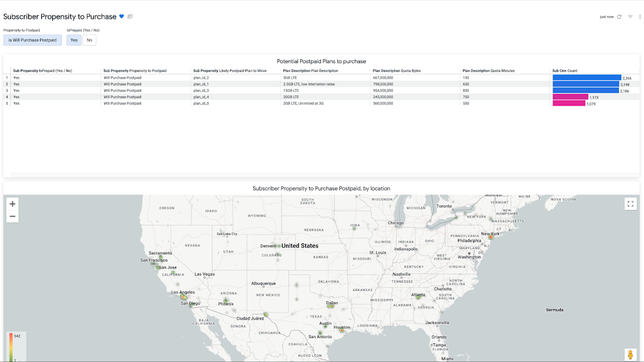Click the 954,000,000 quota bytes value
Image resolution: width=644 pixels, height=362 pixels.
[383, 90]
